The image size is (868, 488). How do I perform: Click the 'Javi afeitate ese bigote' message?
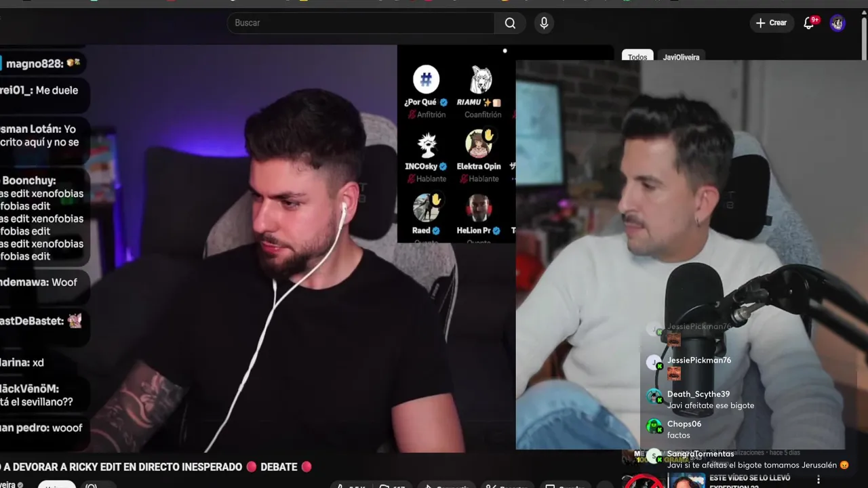711,406
